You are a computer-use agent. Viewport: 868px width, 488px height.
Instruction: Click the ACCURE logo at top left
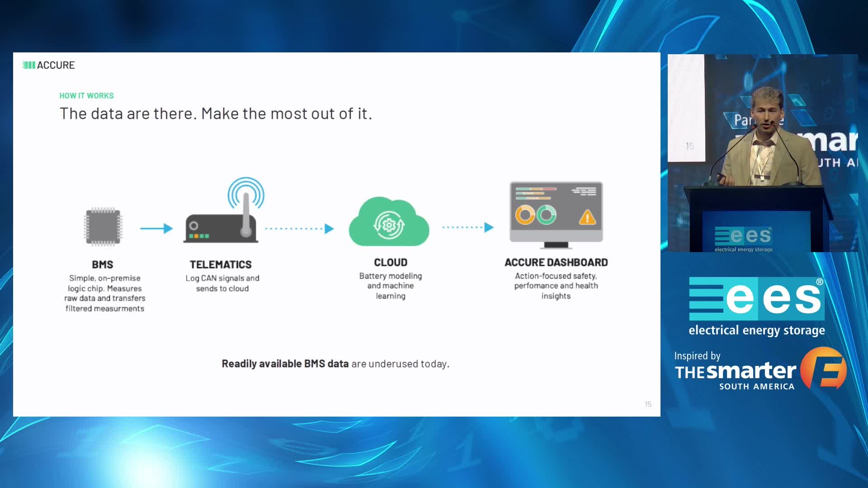point(49,65)
